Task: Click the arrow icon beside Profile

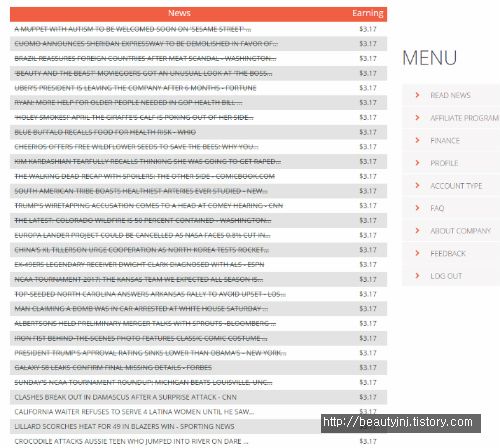Action: click(x=417, y=163)
